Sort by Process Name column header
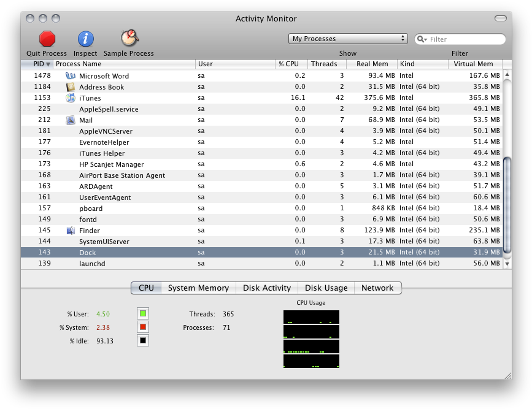Screen dimensions: 532x409 pyautogui.click(x=124, y=64)
